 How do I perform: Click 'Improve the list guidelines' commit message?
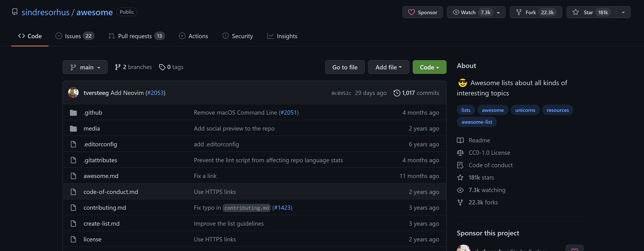[x=228, y=223]
